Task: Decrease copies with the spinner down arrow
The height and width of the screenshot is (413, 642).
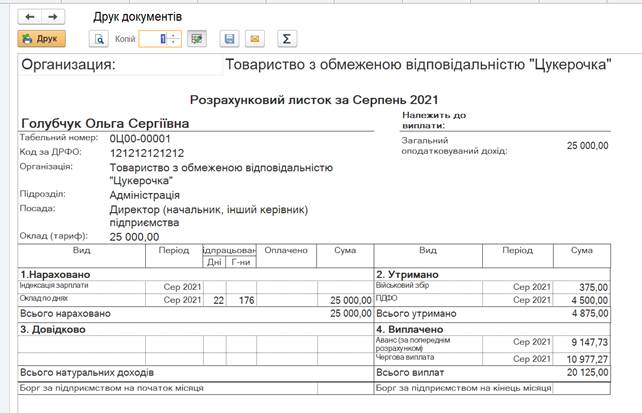Action: pyautogui.click(x=175, y=43)
